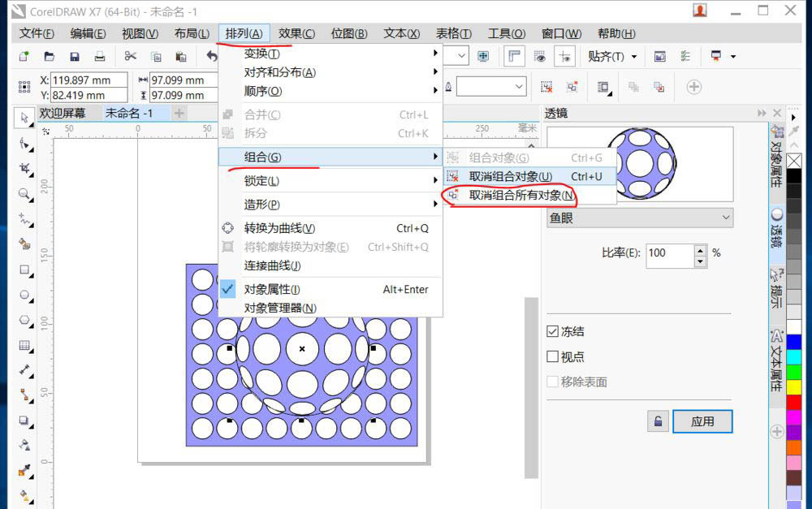This screenshot has width=812, height=509.
Task: Select the Zoom tool magnifier
Action: pos(24,194)
